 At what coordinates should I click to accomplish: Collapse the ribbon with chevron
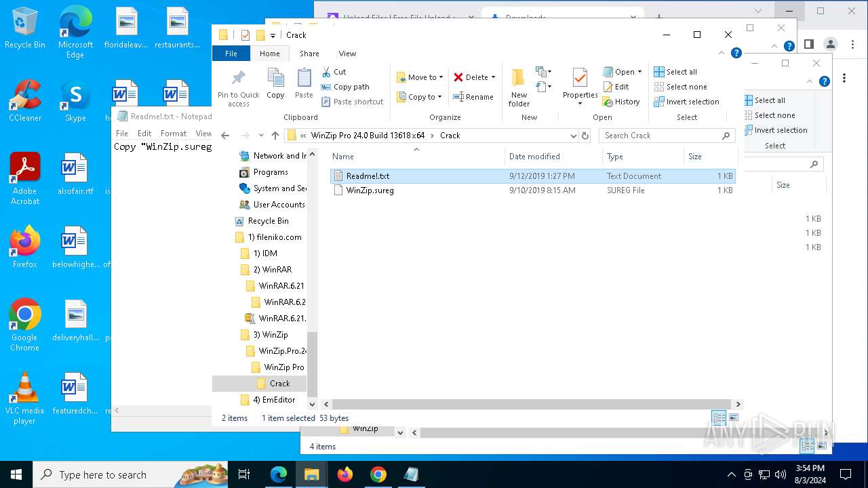[x=722, y=53]
